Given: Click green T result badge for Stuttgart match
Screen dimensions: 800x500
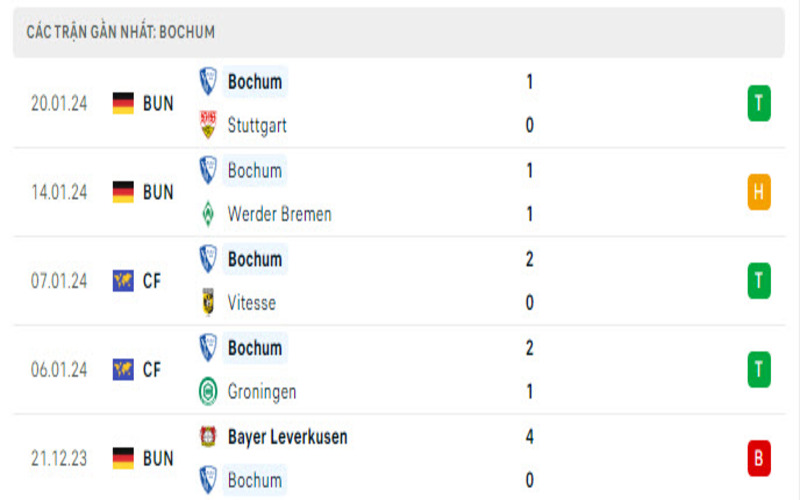Looking at the screenshot, I should tap(759, 103).
